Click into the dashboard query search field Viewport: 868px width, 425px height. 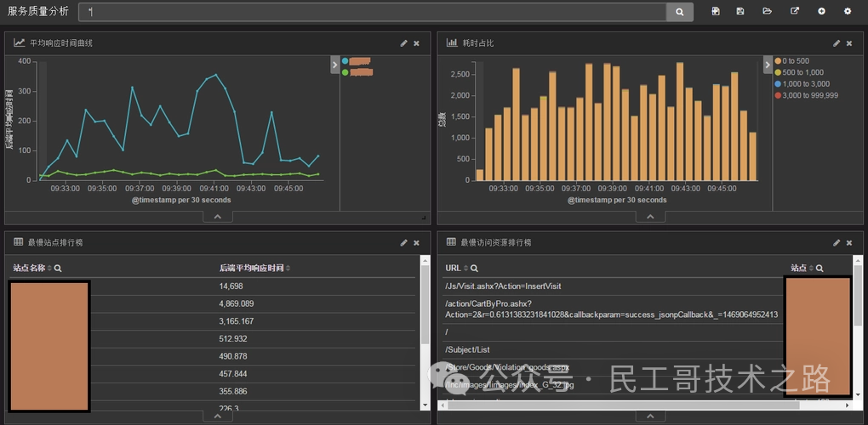[372, 12]
